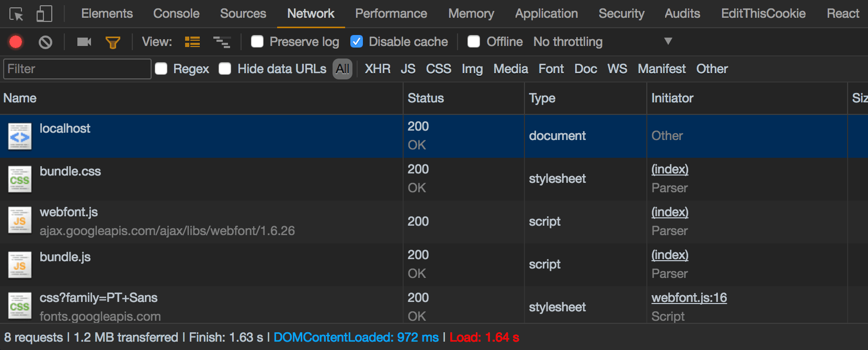Open the Memory tab
Screen dimensions: 868x350
click(471, 14)
